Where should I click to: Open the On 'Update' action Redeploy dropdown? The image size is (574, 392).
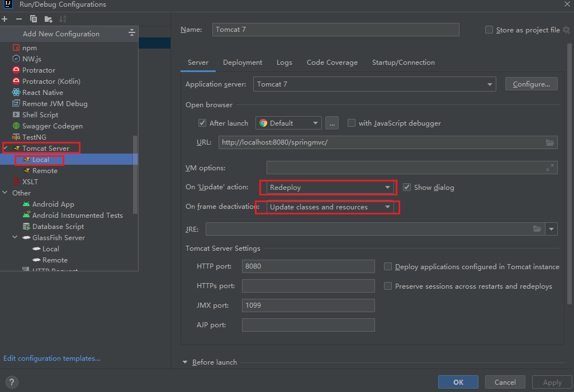330,187
